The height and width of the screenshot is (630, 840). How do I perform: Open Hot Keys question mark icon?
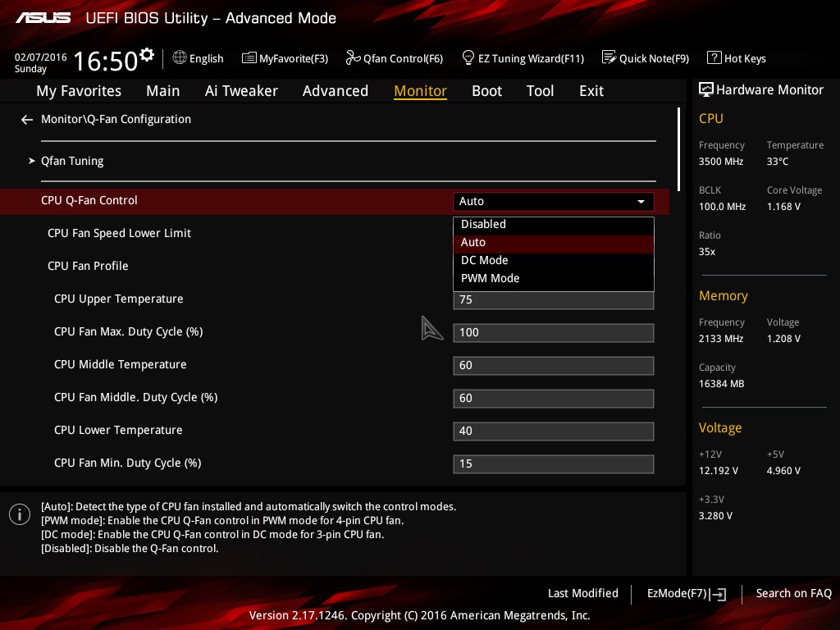(x=714, y=57)
